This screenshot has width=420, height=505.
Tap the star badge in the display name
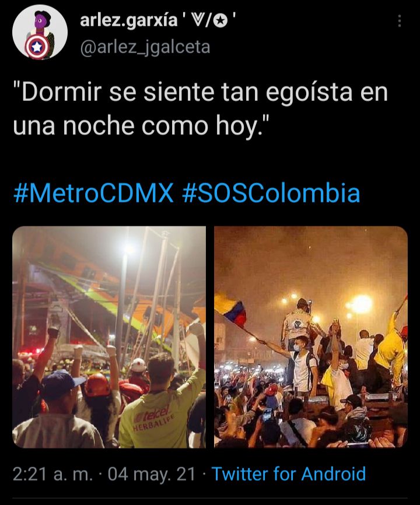pyautogui.click(x=220, y=21)
